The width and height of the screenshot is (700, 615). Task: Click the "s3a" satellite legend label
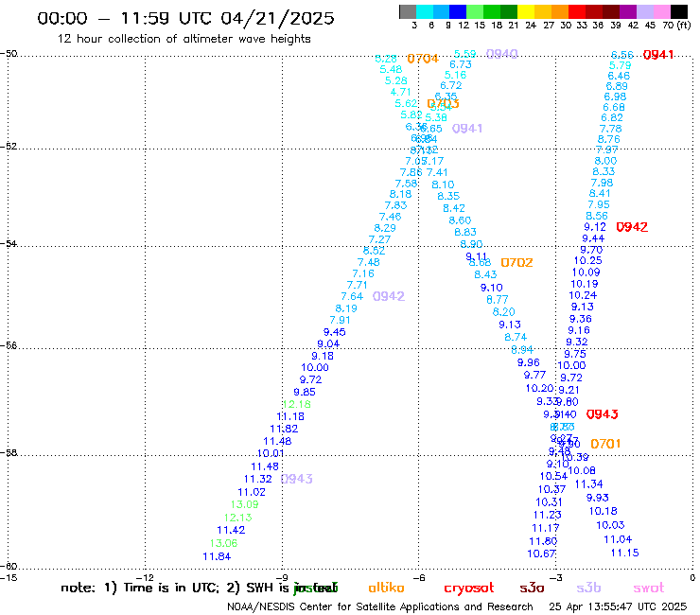tap(532, 589)
